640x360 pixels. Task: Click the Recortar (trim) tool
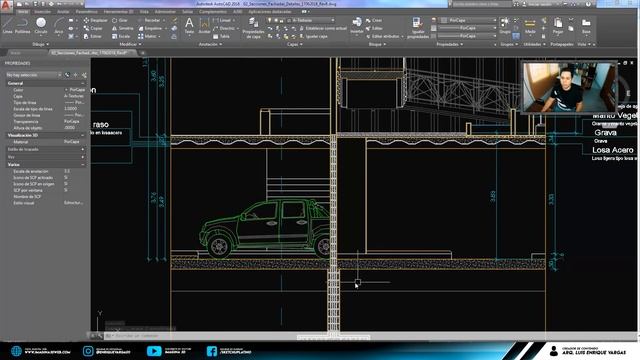click(149, 20)
